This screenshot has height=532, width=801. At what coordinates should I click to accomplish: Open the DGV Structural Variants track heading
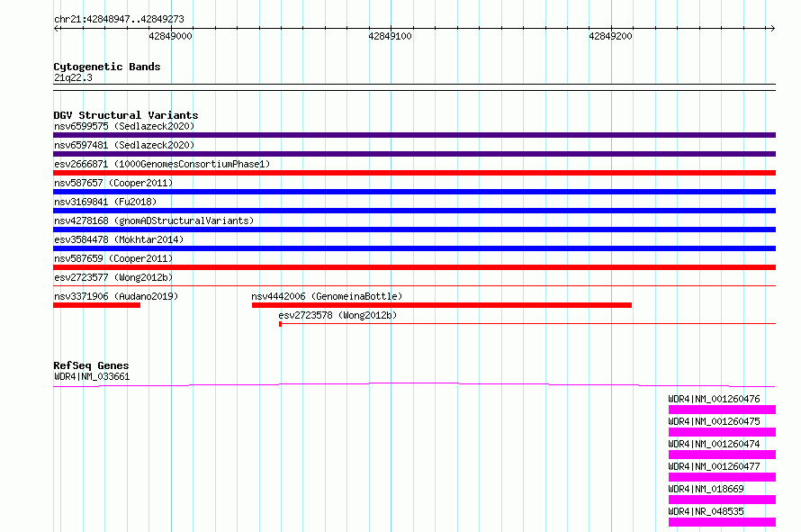click(x=126, y=115)
